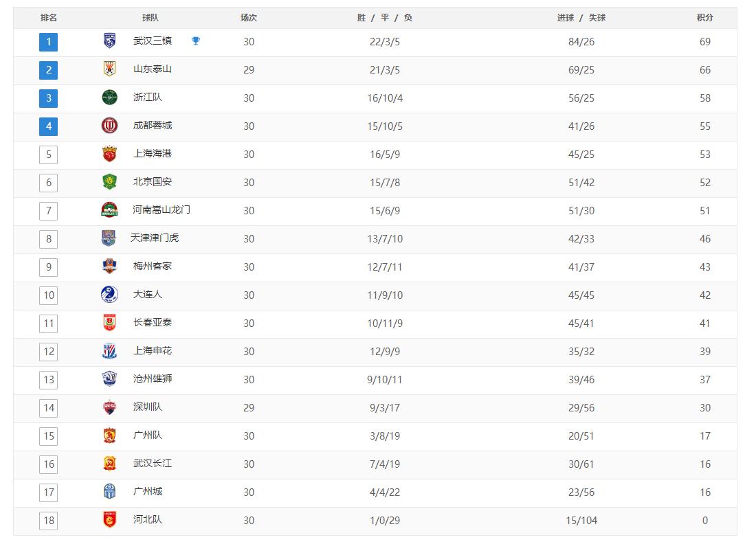Click the blue rank 1 badge
Image resolution: width=756 pixels, height=544 pixels.
(49, 42)
